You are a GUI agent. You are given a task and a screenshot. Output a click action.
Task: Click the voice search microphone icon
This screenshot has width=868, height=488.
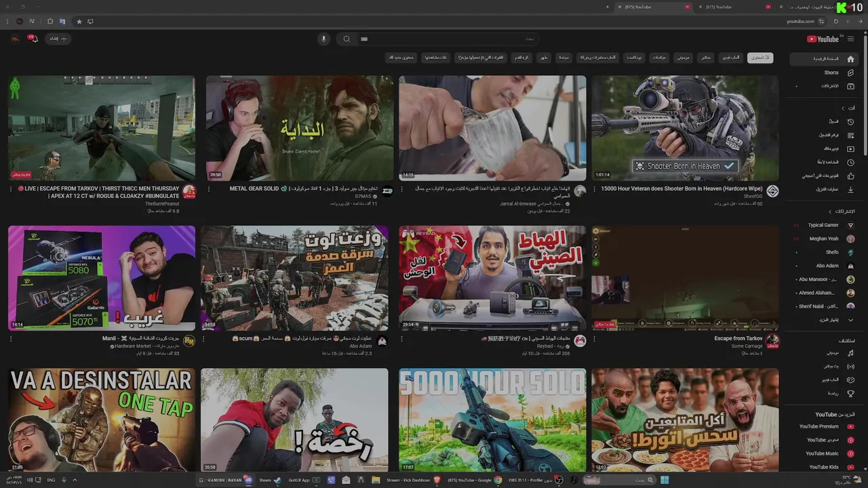323,39
